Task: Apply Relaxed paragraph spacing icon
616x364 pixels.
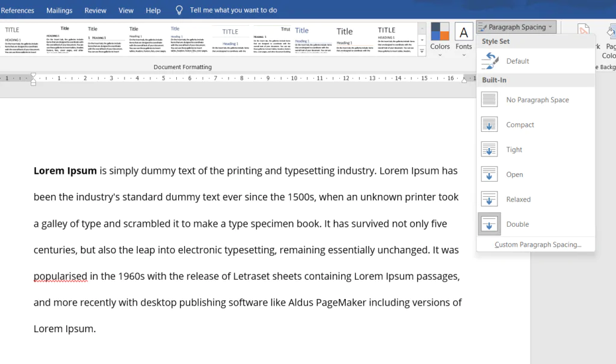Action: [489, 199]
